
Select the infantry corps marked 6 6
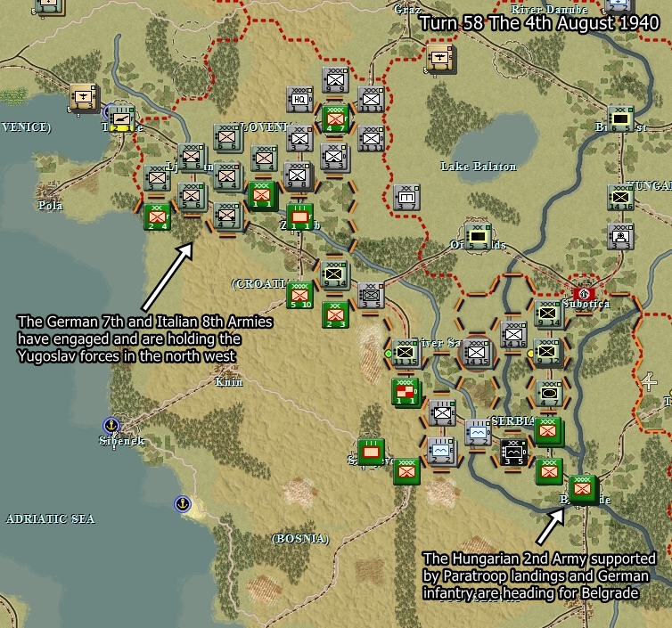(x=226, y=137)
